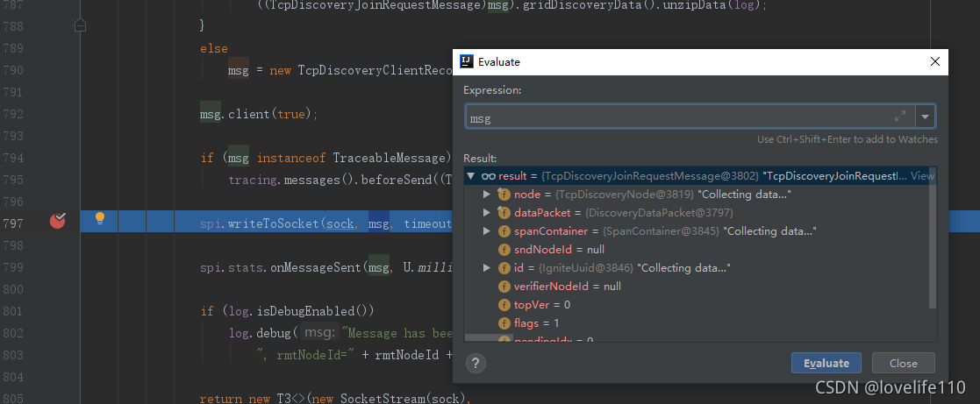Click the View link on result row
Viewport: 980px width, 404px height.
pos(922,176)
